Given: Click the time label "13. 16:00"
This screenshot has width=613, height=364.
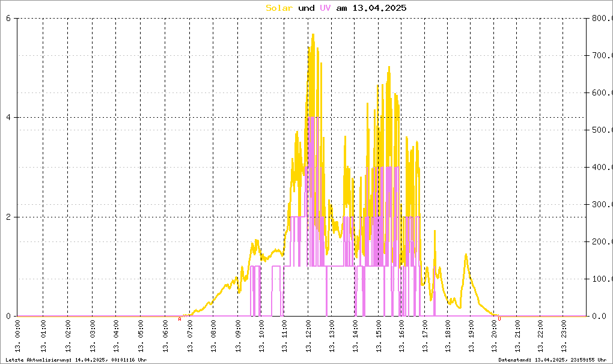Looking at the screenshot, I should pos(401,336).
